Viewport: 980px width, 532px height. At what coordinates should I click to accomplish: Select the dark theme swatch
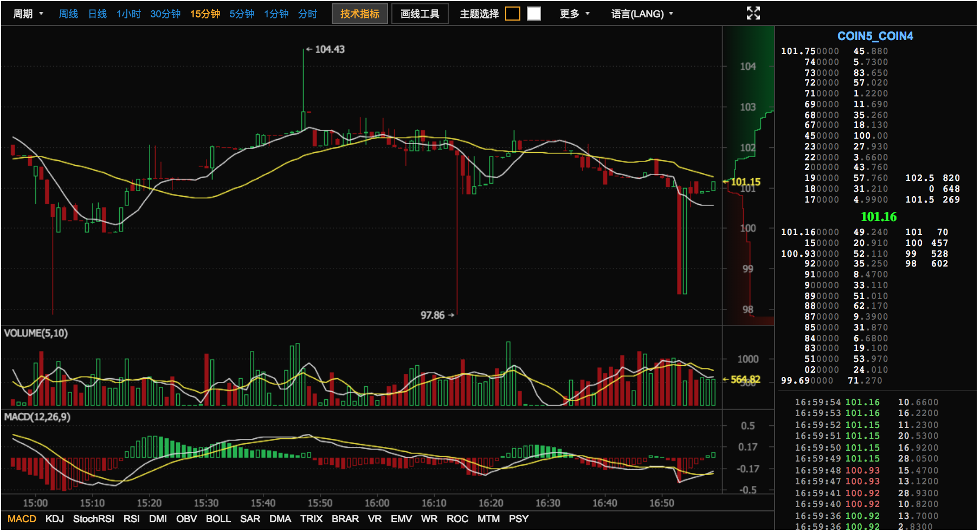512,14
